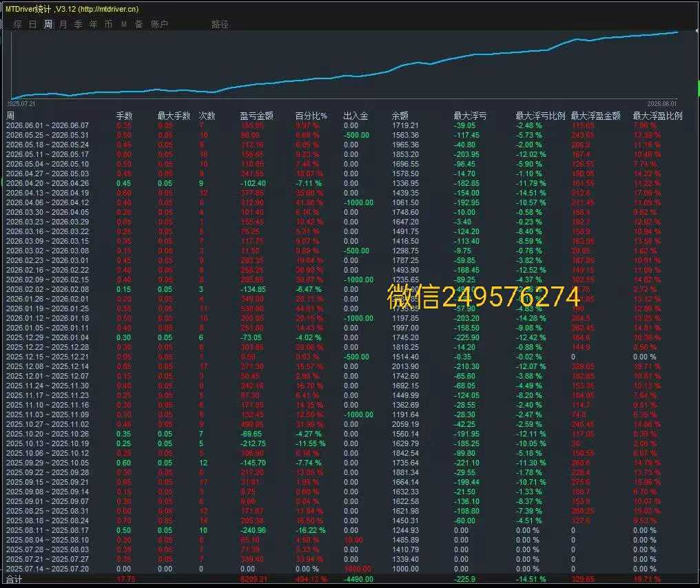The width and height of the screenshot is (700, 588).
Task: Click the blue equity curve chart
Action: [x=344, y=65]
